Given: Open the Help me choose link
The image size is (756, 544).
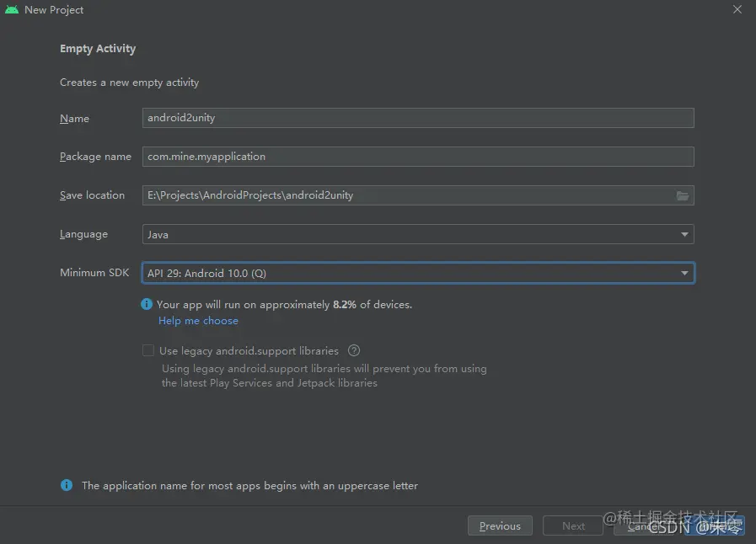Looking at the screenshot, I should tap(198, 321).
